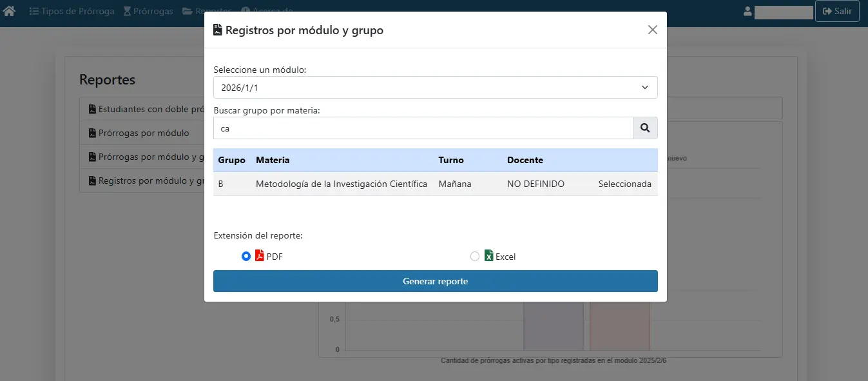Click the home icon in navbar
The image size is (868, 381).
[x=9, y=11]
